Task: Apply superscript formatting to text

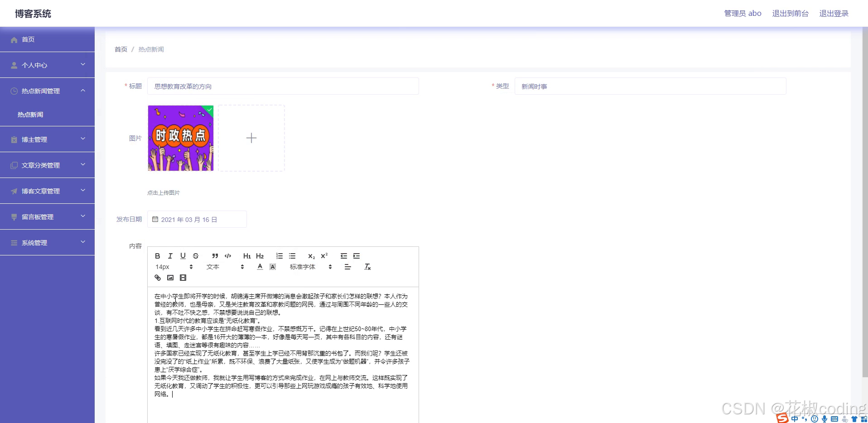Action: click(x=323, y=256)
